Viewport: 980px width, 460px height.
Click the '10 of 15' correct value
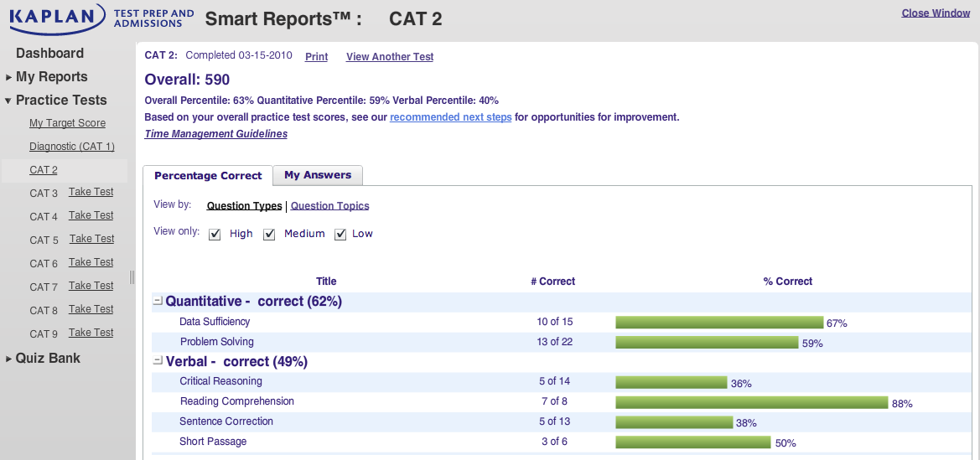(554, 322)
